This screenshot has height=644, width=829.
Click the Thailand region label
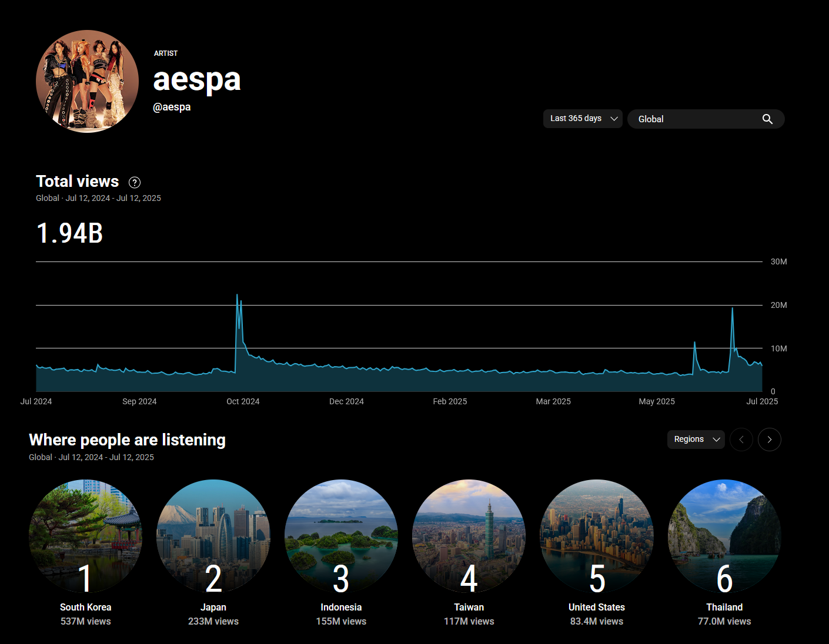[724, 608]
